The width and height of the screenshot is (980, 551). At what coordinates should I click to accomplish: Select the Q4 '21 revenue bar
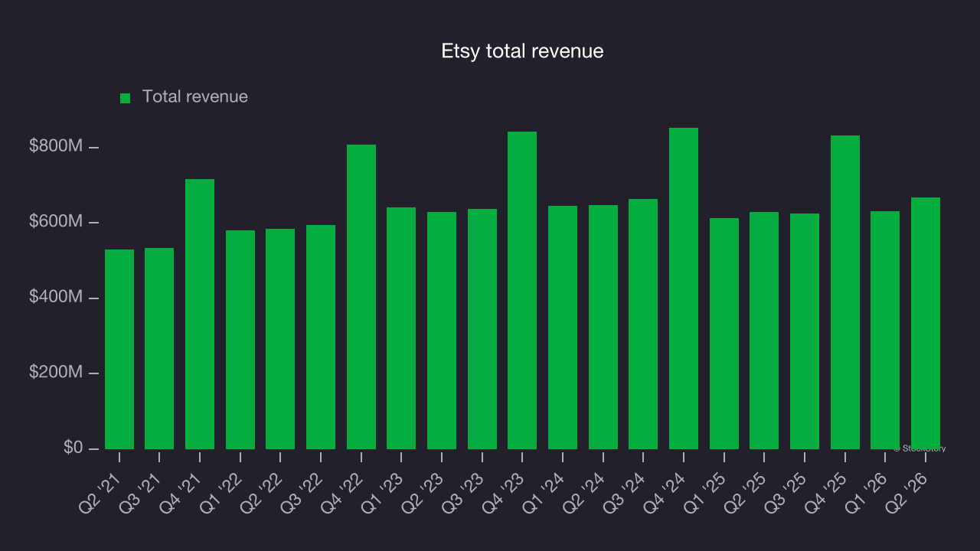coord(200,314)
